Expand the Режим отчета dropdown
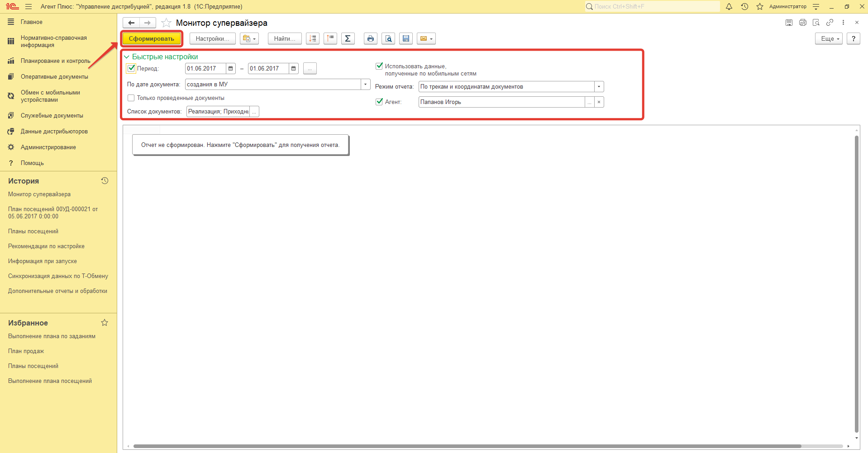Screen dimensions: 868x453 click(599, 86)
